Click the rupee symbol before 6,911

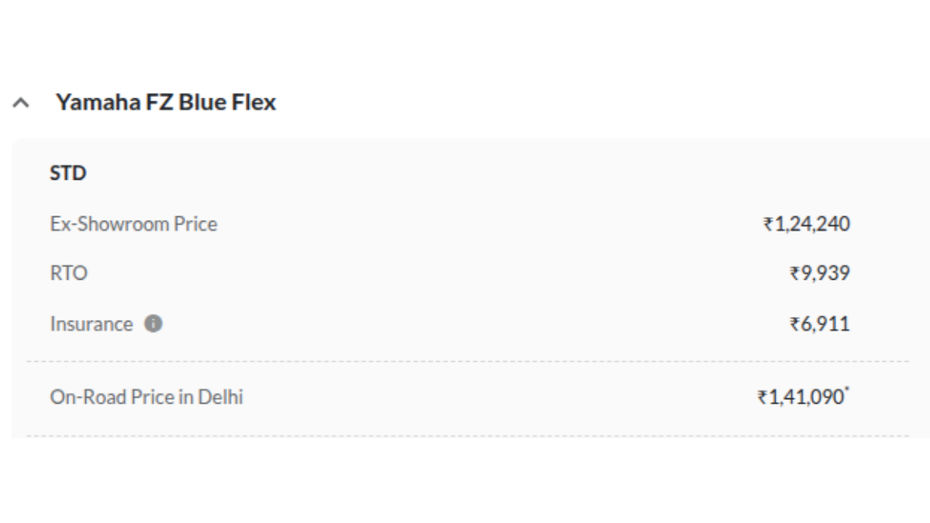tap(795, 324)
